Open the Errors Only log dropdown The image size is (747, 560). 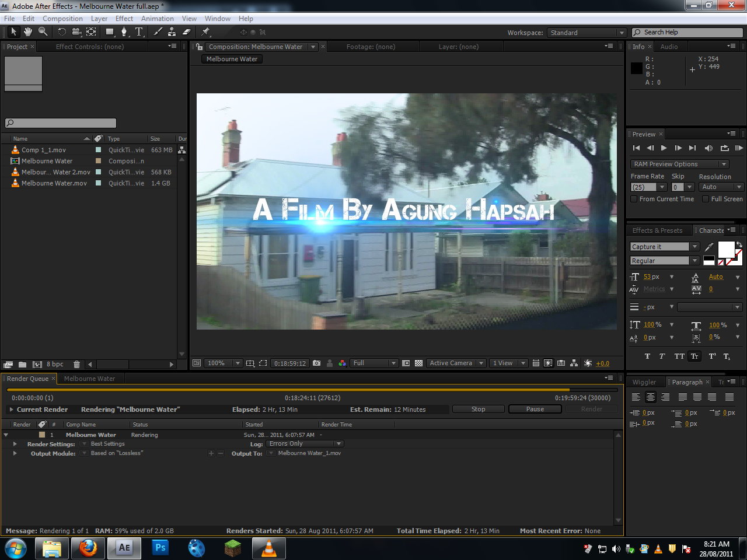click(305, 444)
